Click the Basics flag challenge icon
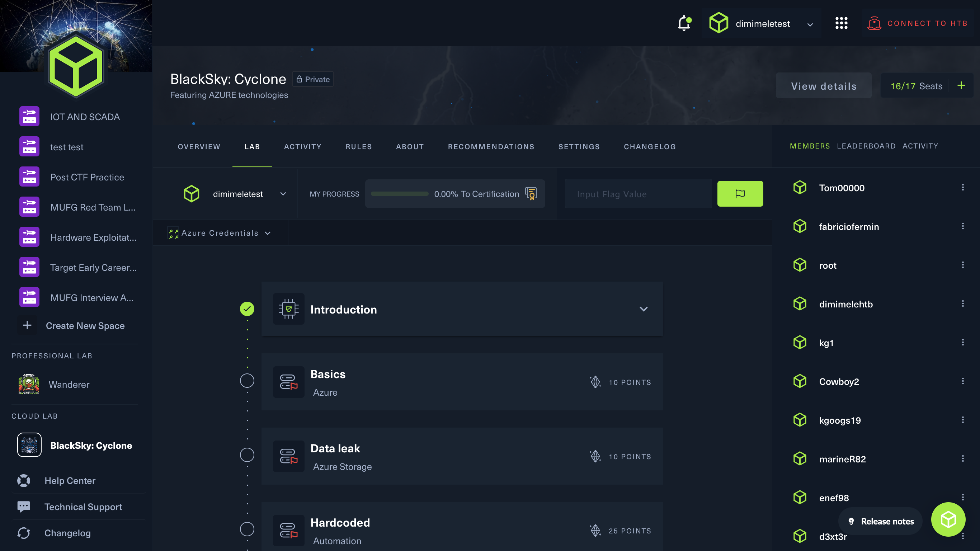This screenshot has height=551, width=980. coord(288,382)
